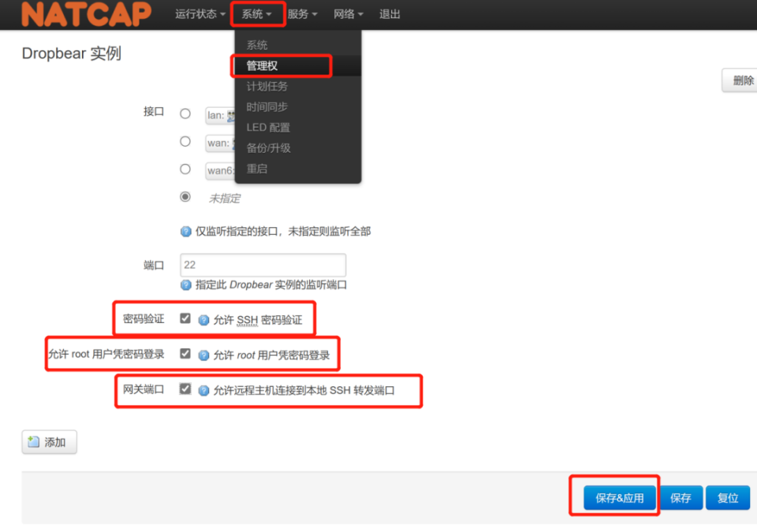This screenshot has width=757, height=532.
Task: Click the Dropbear 实例 heading
Action: pyautogui.click(x=72, y=54)
